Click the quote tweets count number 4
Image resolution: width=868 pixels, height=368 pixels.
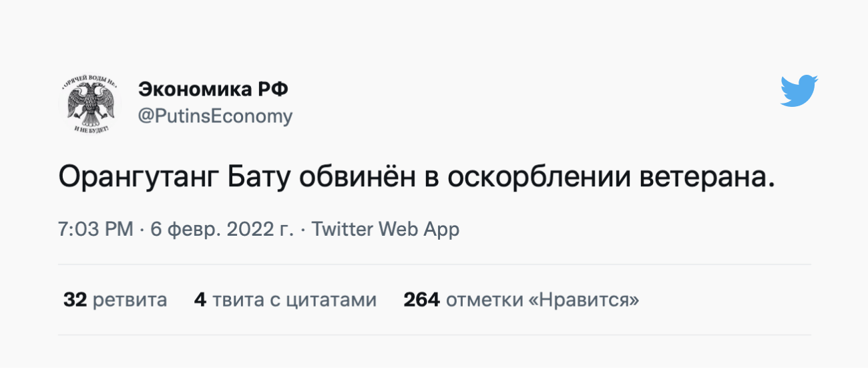(200, 300)
